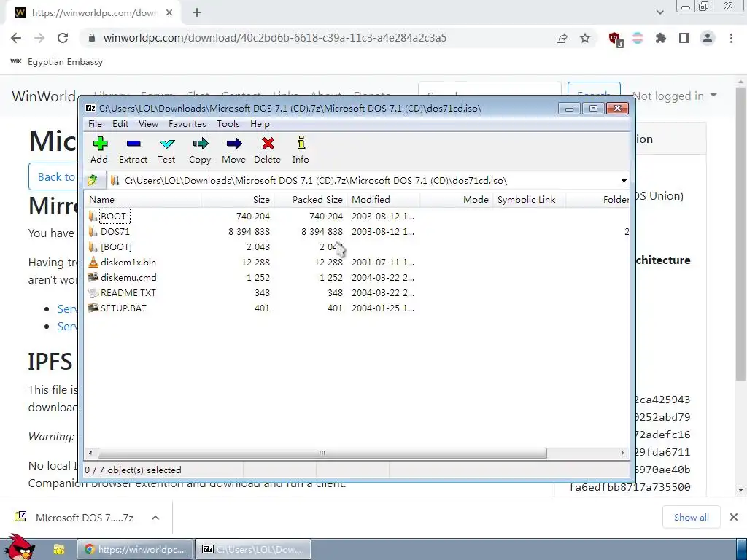Open the File menu in 7-Zip
This screenshot has width=747, height=560.
pos(95,124)
